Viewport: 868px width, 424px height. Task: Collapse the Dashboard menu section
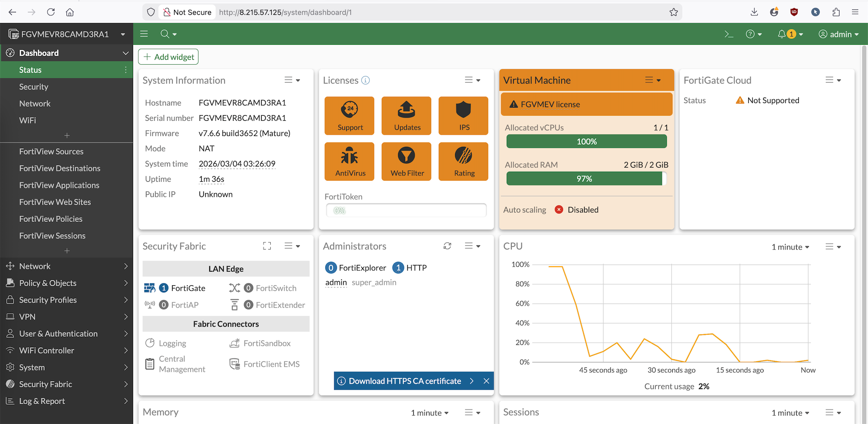pos(125,53)
